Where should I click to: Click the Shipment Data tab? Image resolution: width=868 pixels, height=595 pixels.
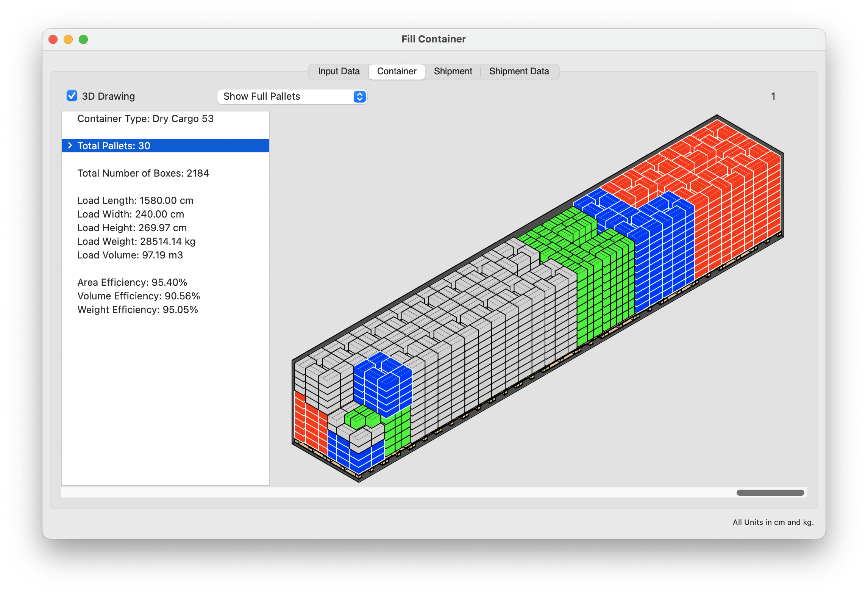point(520,70)
